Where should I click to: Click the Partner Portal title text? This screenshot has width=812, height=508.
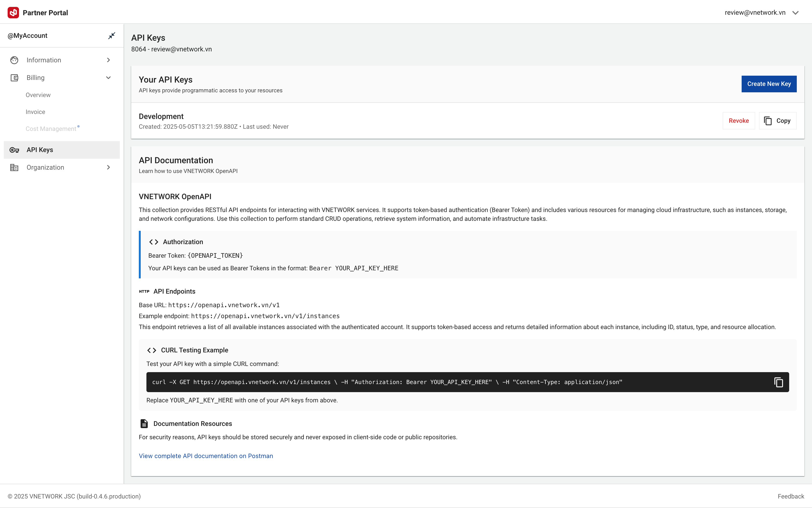tap(45, 13)
